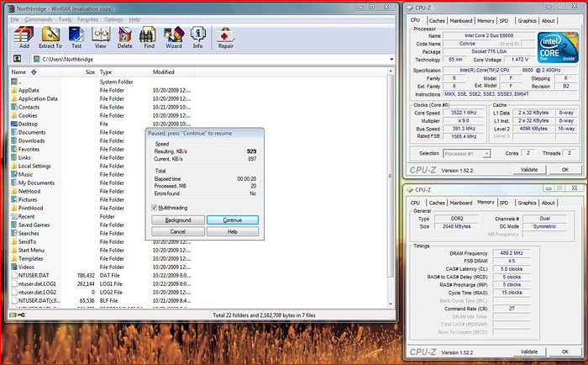Select the Searches folder icon
Screen dimensions: 588x365
click(x=14, y=233)
